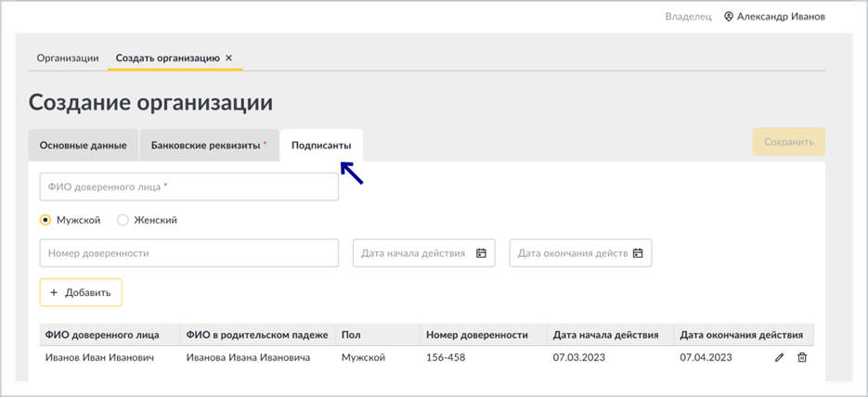Click the edit pencil icon for Иванов row
Screen dimensions: 868x397
[780, 358]
